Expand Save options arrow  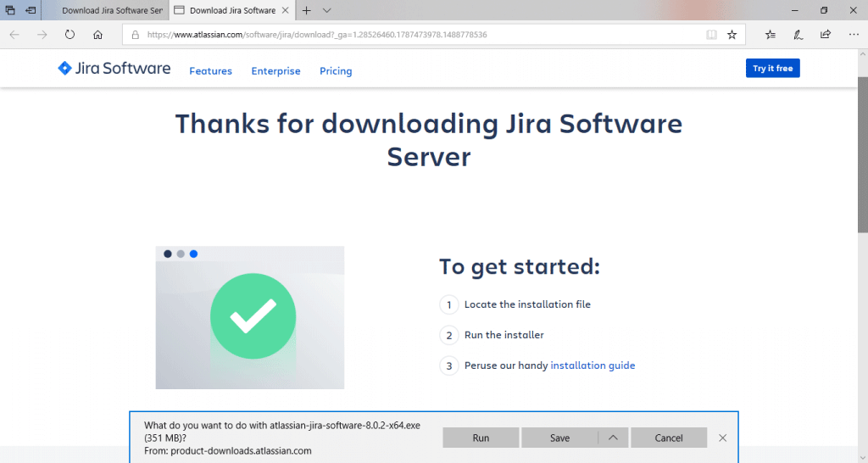[613, 438]
